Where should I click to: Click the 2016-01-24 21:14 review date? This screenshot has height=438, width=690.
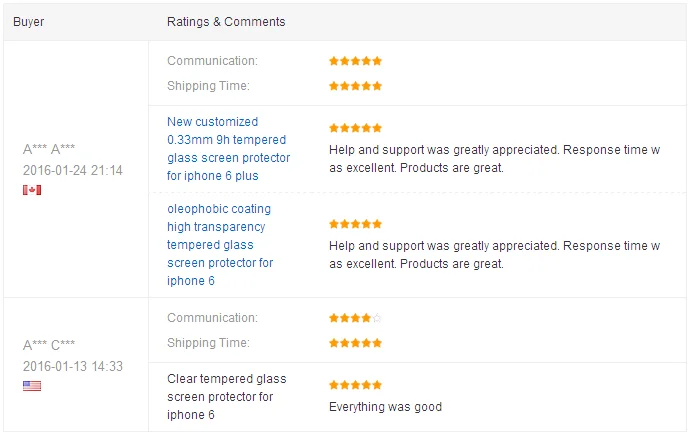coord(73,171)
